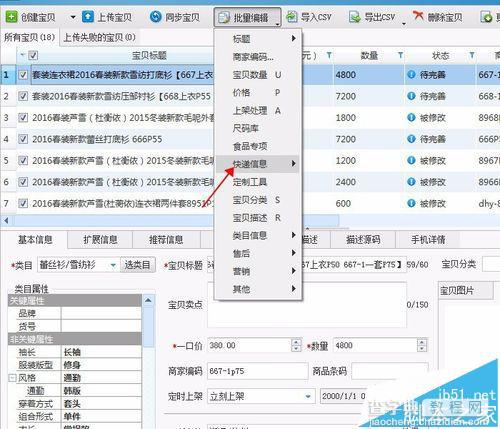Image resolution: width=500 pixels, height=429 pixels.
Task: Toggle checkbox for row 1 套装连衣裙
Action: 23,75
